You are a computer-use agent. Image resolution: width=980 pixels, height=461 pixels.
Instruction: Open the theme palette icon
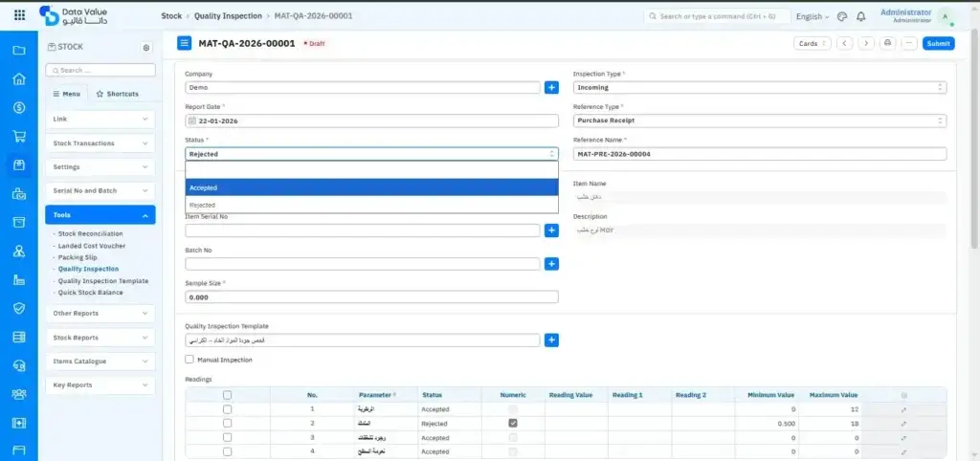click(x=842, y=16)
